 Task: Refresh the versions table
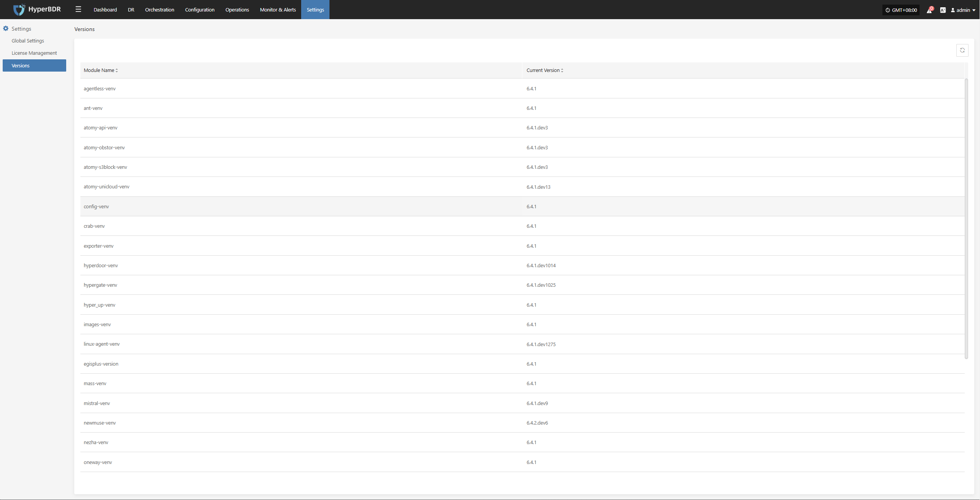962,50
